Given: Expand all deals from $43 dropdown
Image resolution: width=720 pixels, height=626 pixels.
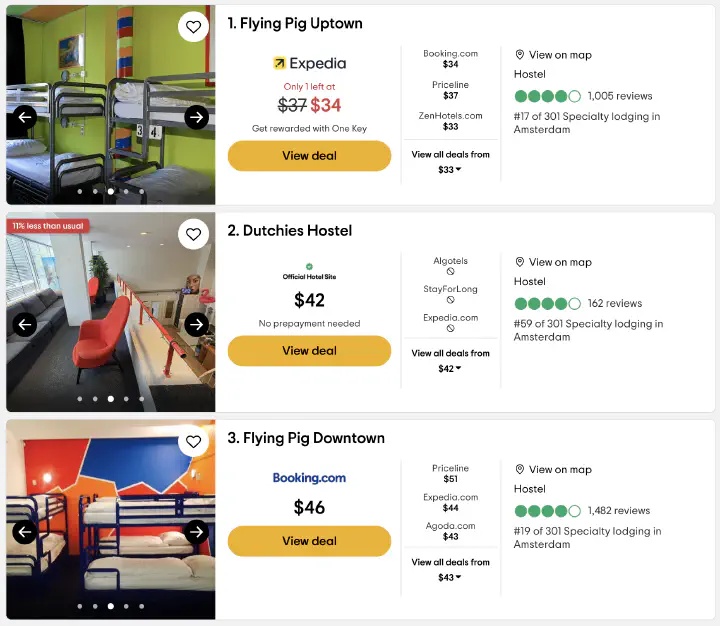Looking at the screenshot, I should (450, 577).
